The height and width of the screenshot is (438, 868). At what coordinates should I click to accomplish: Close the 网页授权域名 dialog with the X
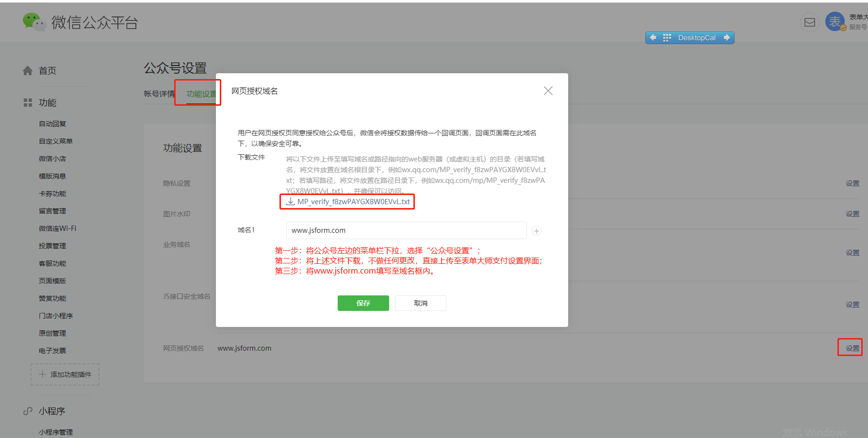click(548, 91)
